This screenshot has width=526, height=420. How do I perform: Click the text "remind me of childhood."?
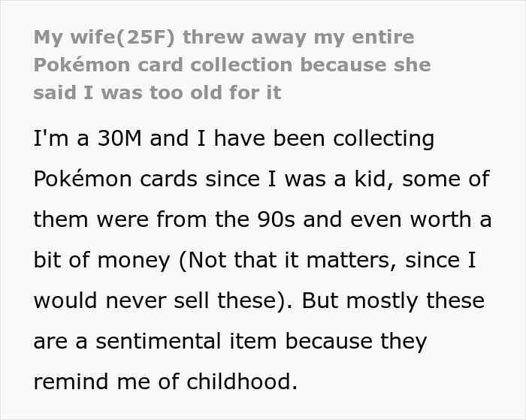pos(165,382)
